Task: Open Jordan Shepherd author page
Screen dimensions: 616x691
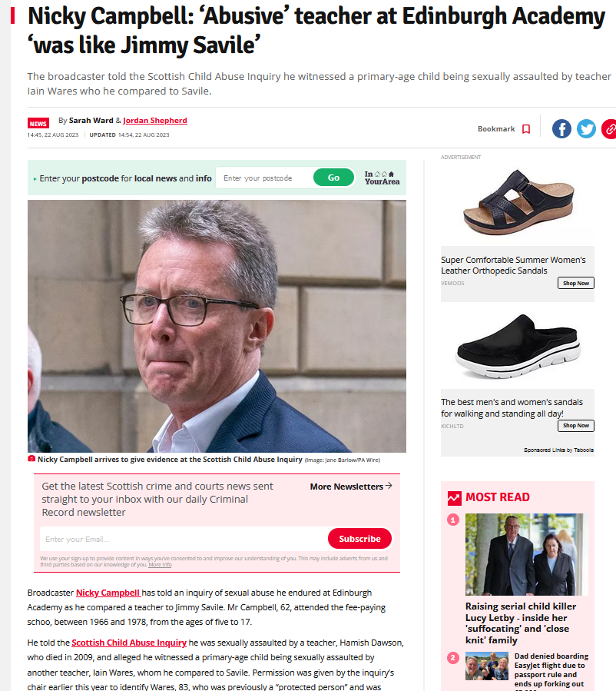Action: [x=155, y=121]
